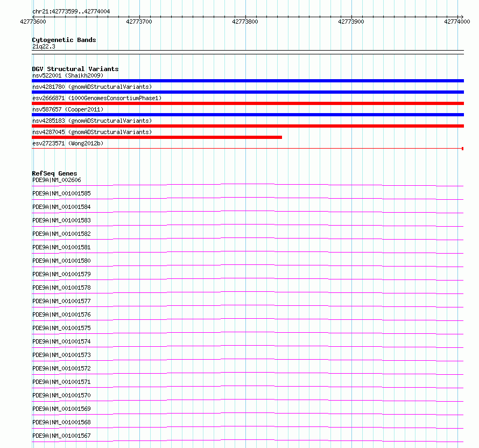The image size is (479, 448).
Task: Click variant label esv2723571 (Wong2012b)
Action: tap(68, 143)
